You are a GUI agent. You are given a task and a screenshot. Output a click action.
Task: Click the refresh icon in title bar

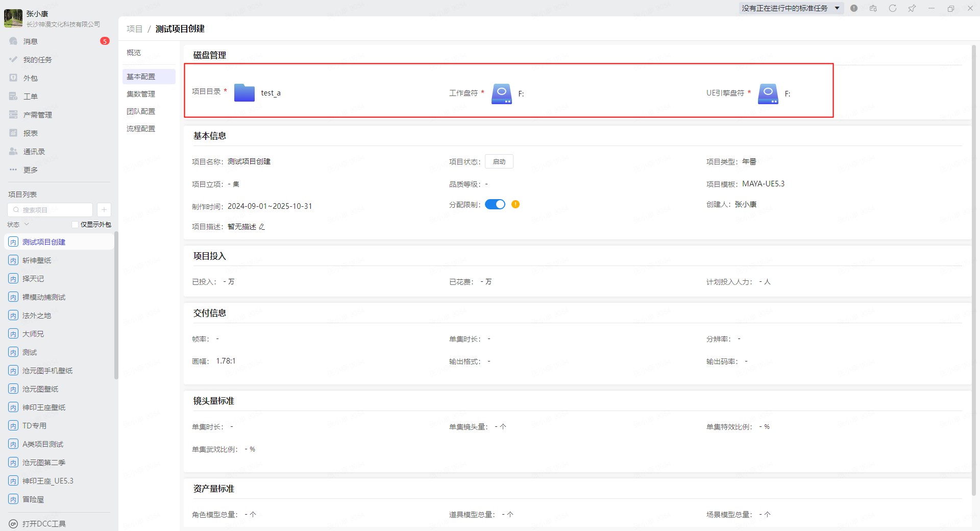pos(892,8)
